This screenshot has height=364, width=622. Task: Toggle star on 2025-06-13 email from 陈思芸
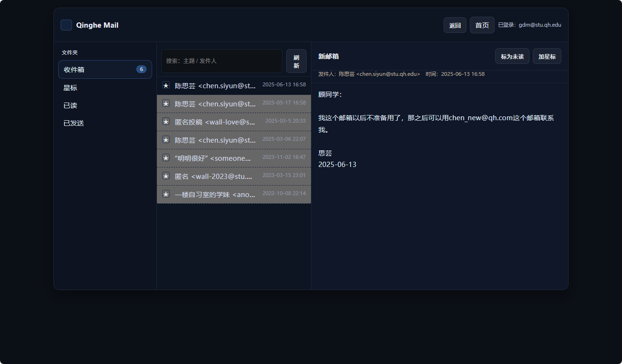[166, 85]
